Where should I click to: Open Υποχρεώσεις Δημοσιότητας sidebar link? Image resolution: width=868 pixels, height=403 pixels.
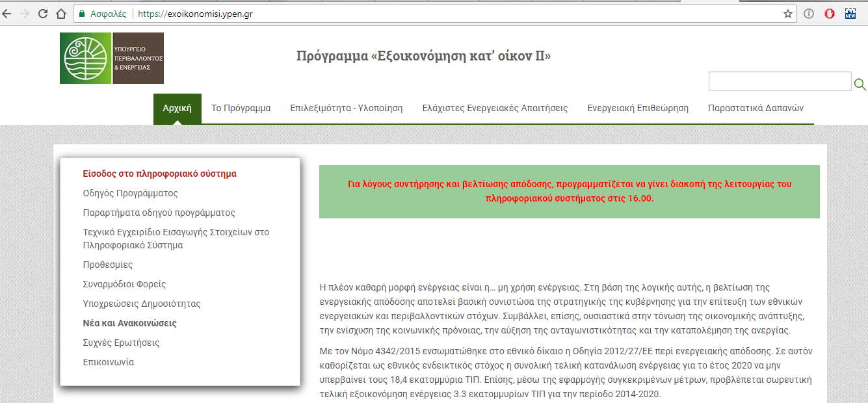pyautogui.click(x=142, y=304)
